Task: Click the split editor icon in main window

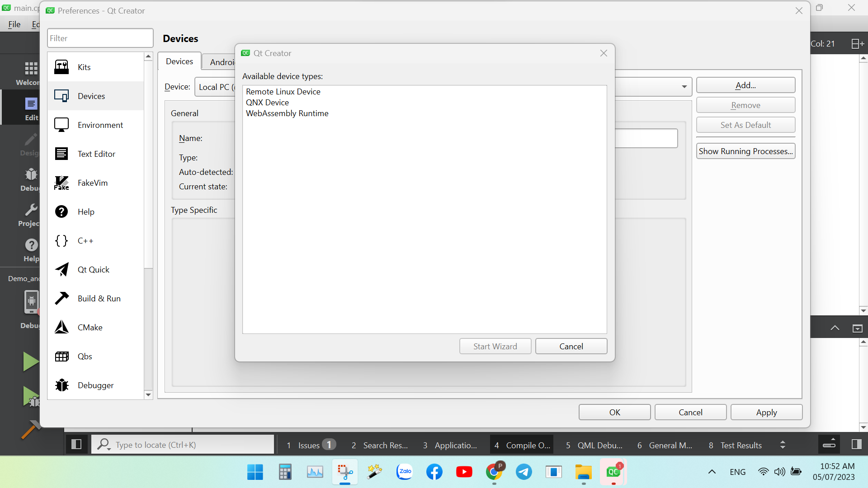Action: [x=857, y=43]
